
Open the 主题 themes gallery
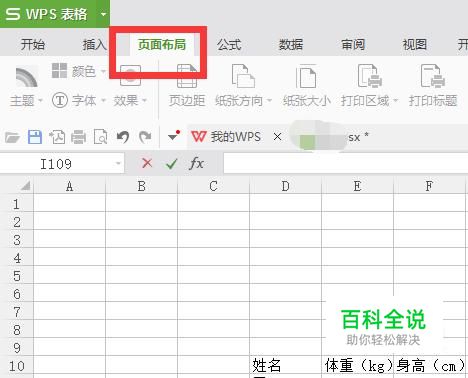tap(27, 87)
